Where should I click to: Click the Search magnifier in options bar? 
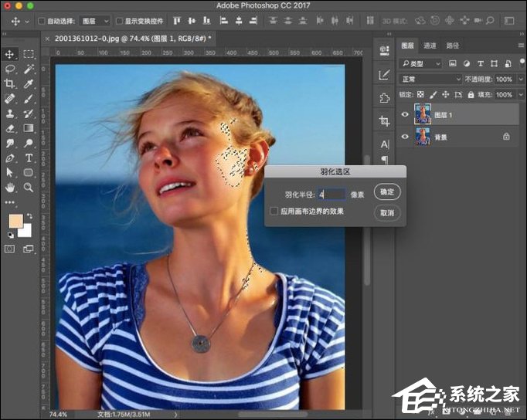[x=490, y=21]
